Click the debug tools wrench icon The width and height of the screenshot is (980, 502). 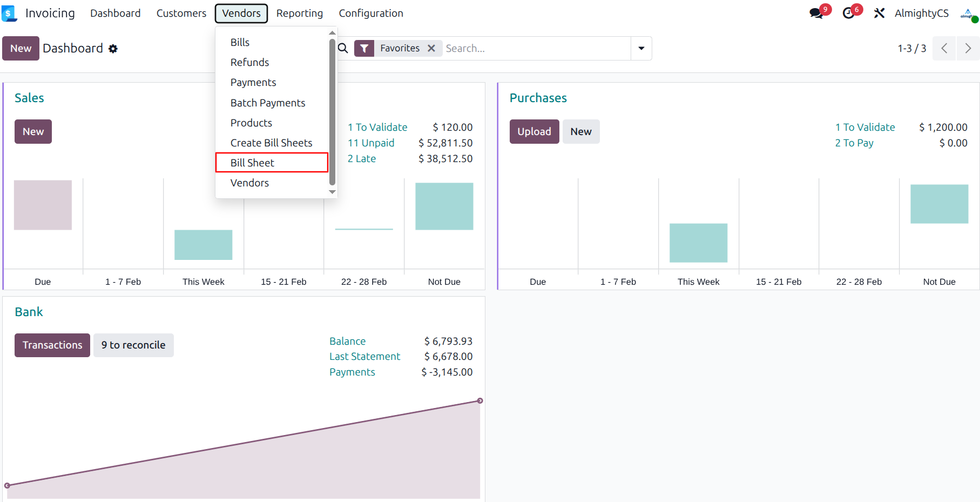pos(879,14)
